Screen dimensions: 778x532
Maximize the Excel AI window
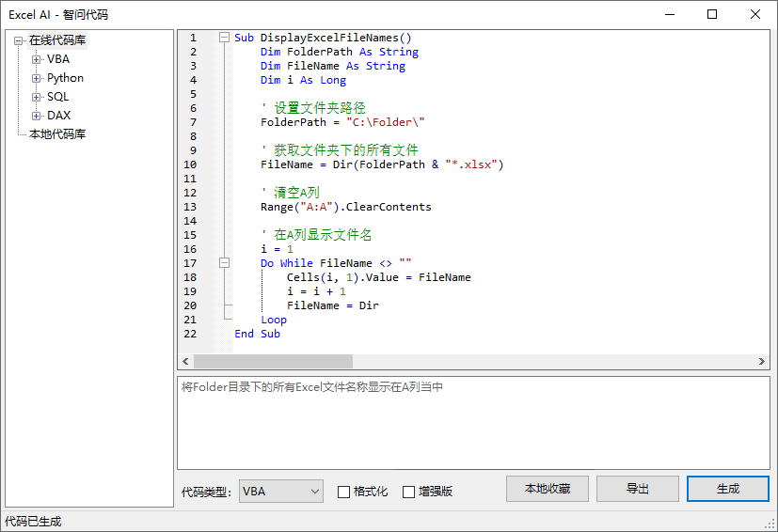tap(712, 14)
